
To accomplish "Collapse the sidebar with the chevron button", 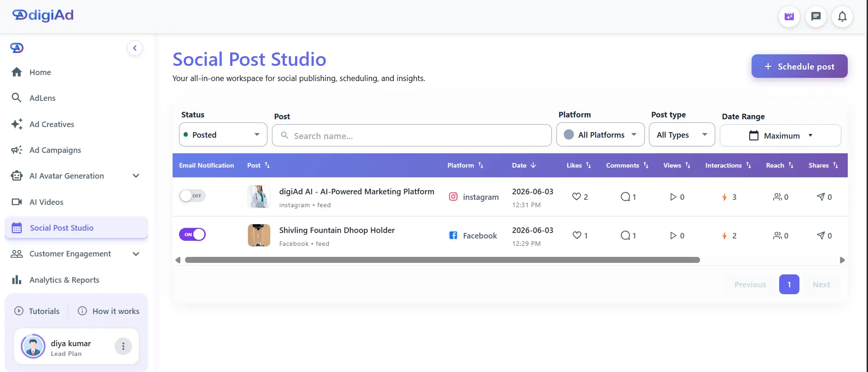I will [135, 48].
